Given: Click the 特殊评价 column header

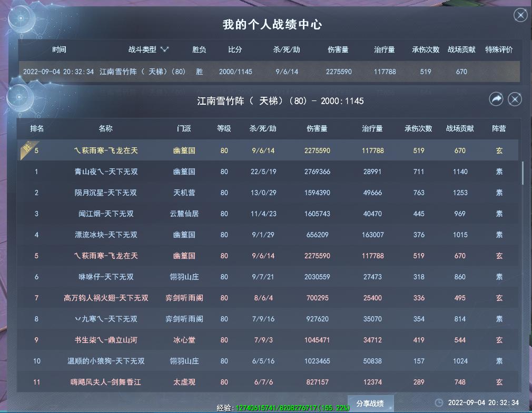Looking at the screenshot, I should click(499, 49).
